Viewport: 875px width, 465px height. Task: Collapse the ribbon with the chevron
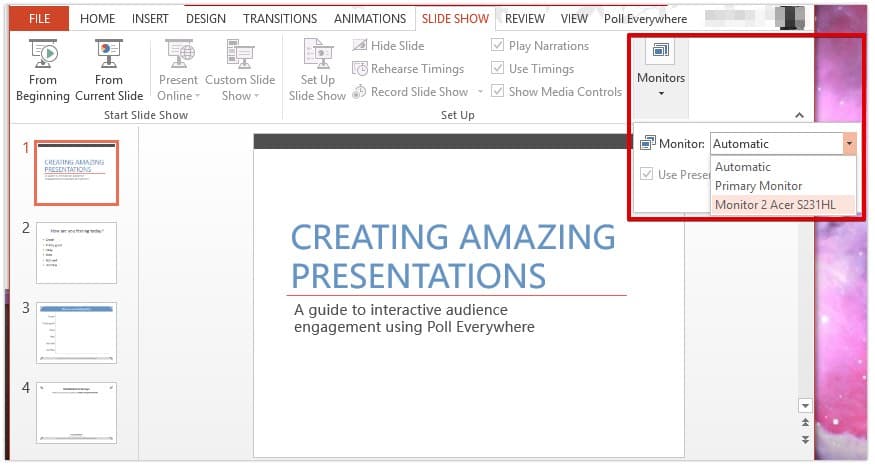click(x=799, y=116)
